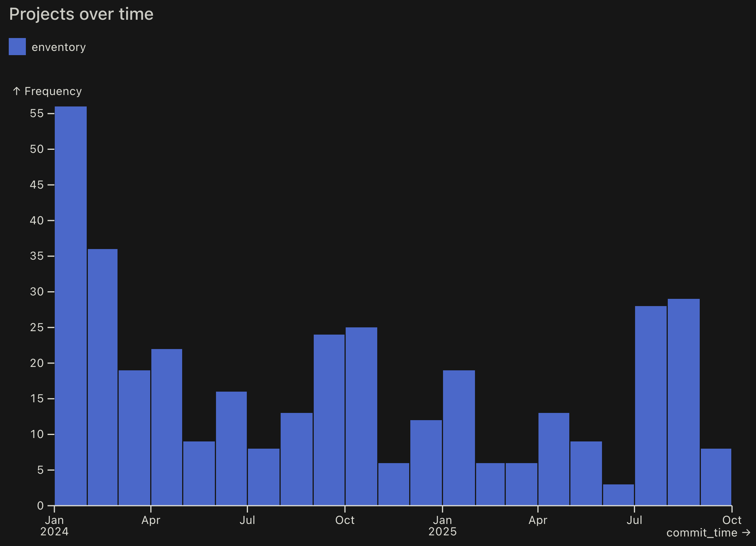Click the enventory legend label
Image resolution: width=756 pixels, height=546 pixels.
(x=59, y=47)
